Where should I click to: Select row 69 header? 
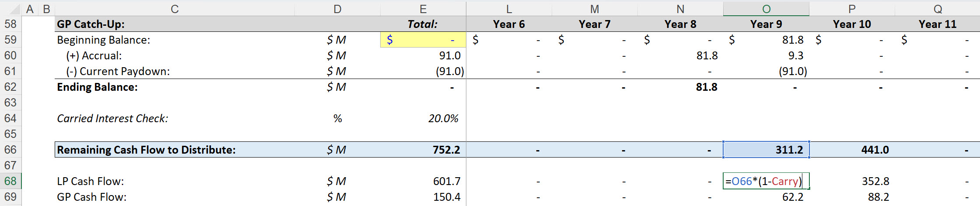pyautogui.click(x=10, y=197)
